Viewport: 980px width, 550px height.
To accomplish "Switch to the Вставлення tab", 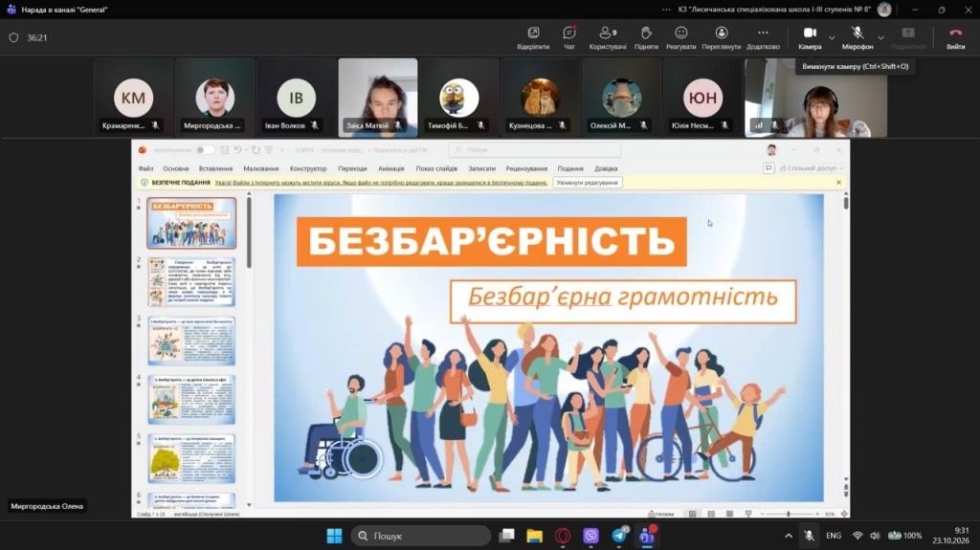I will 215,168.
